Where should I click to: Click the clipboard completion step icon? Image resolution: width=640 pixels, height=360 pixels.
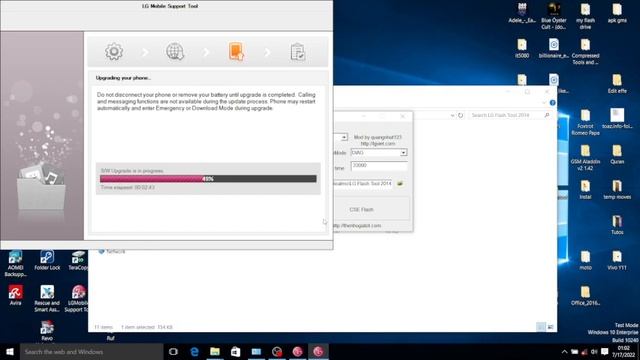tap(298, 52)
